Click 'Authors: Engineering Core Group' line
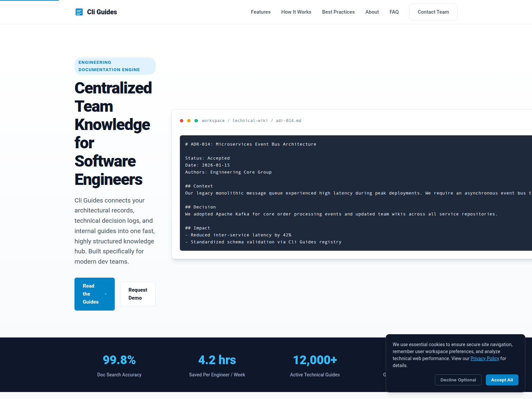The height and width of the screenshot is (399, 532). pos(228,172)
